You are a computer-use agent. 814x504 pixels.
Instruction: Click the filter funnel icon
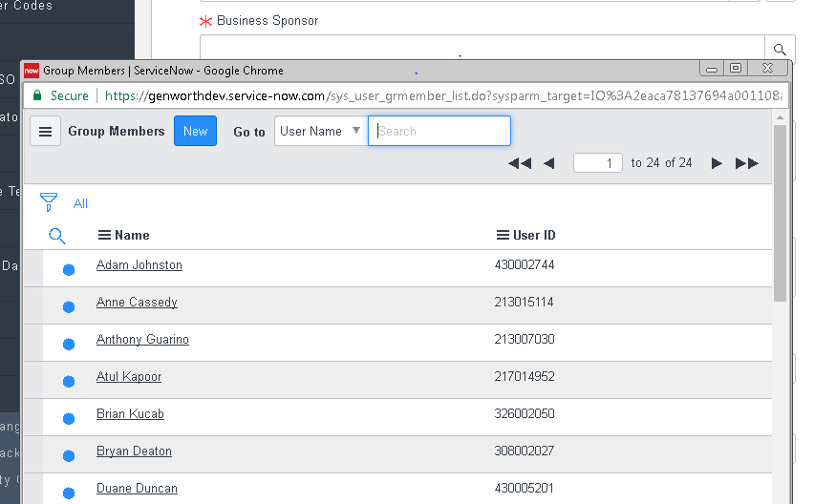[x=49, y=202]
